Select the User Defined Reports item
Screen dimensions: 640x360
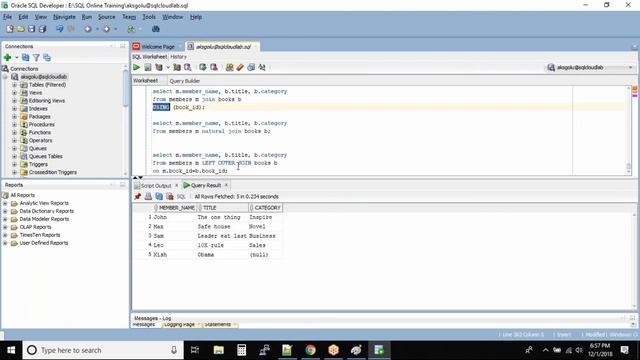[44, 243]
